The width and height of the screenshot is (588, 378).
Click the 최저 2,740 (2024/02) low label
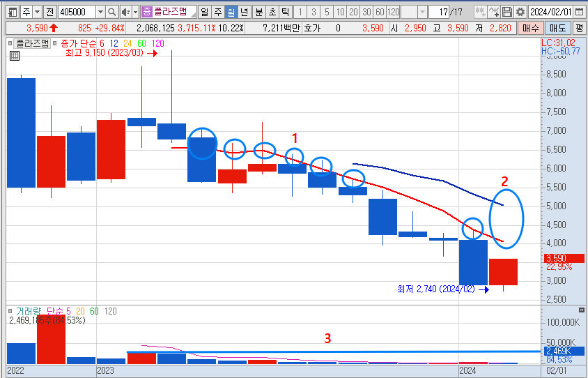pos(435,289)
